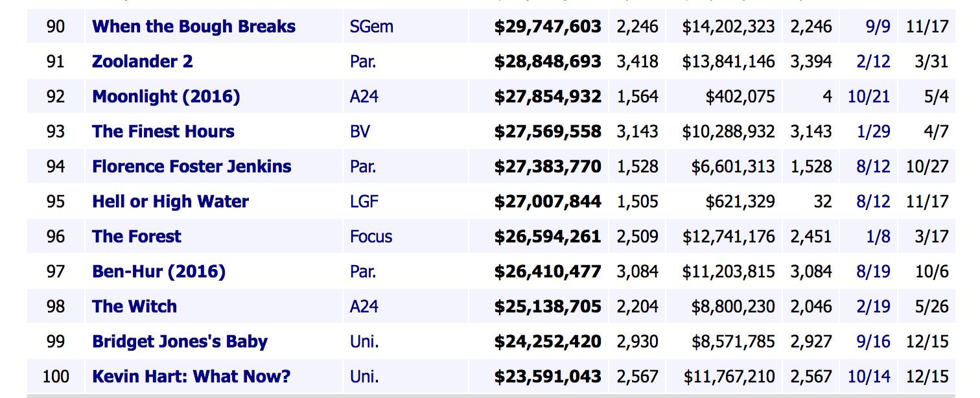Image resolution: width=980 pixels, height=398 pixels.
Task: Click the Zoolander 2 movie title
Action: point(142,62)
